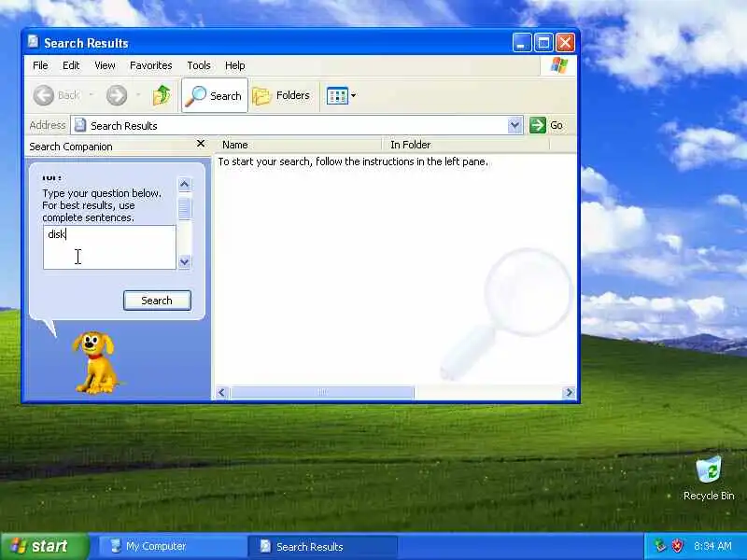Maximize the Search Results window
747x560 pixels.
pos(543,43)
